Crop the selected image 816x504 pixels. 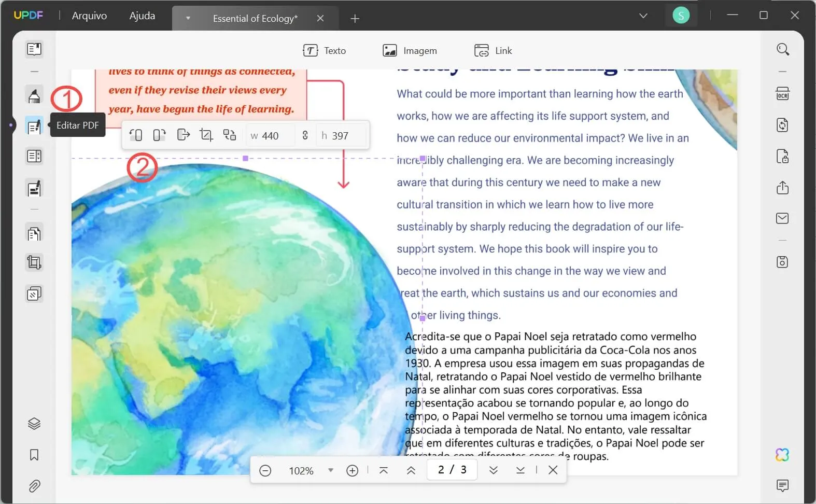coord(206,135)
